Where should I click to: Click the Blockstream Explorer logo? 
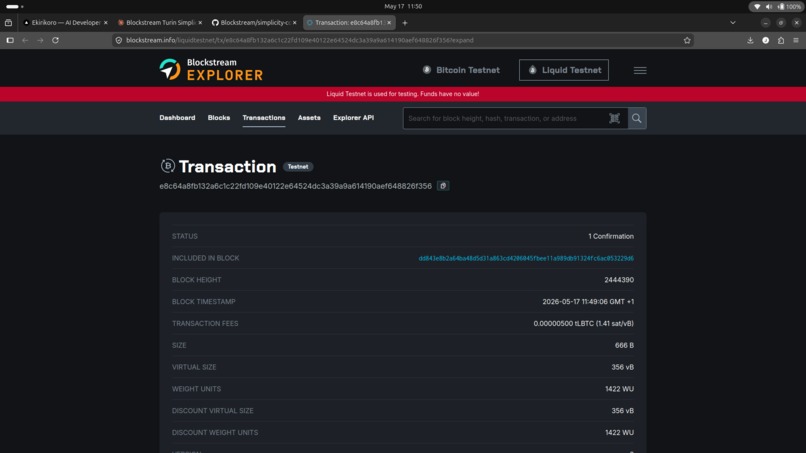click(211, 69)
